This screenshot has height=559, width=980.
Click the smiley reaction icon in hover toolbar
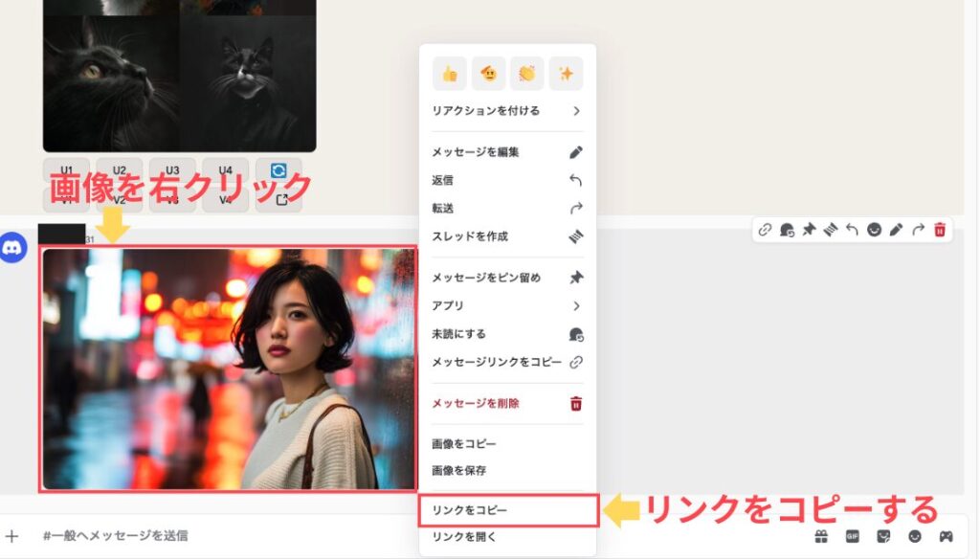pos(874,230)
